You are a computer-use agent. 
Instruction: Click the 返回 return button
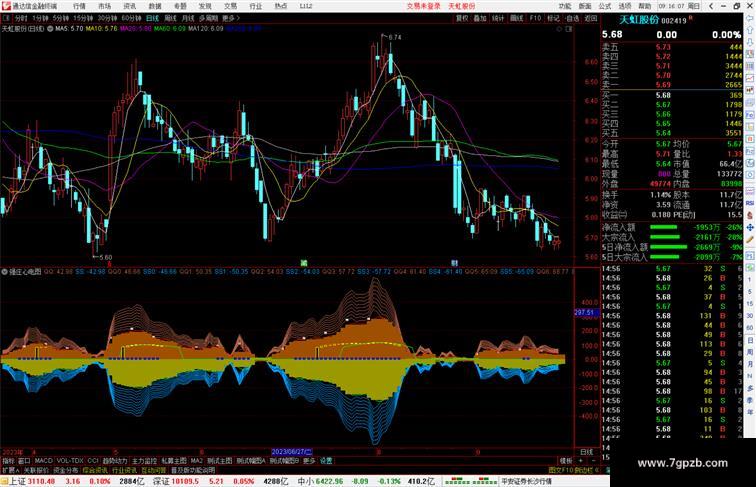[591, 18]
